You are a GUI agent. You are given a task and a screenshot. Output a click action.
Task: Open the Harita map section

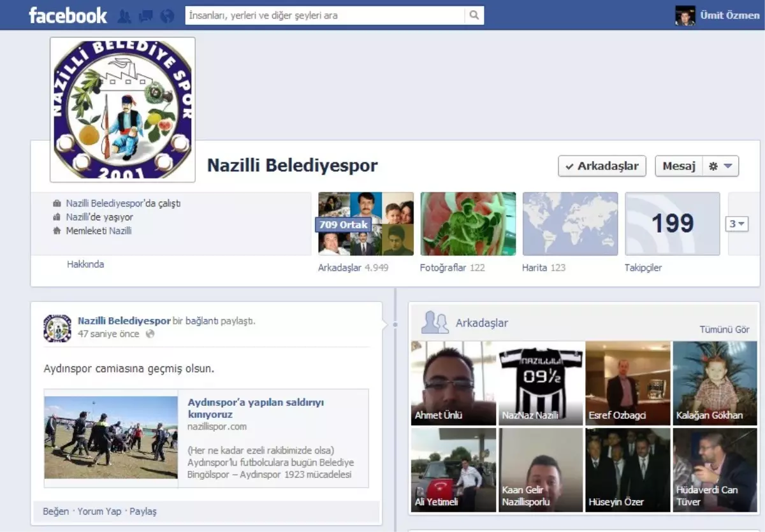[x=570, y=224]
